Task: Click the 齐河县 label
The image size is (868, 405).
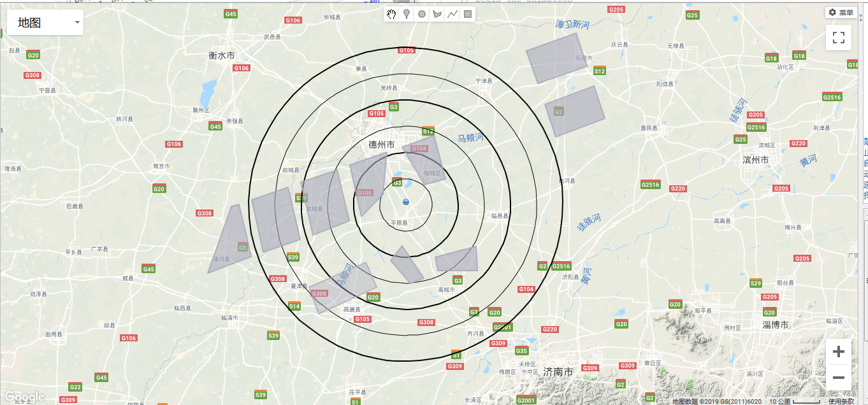Action: [476, 333]
